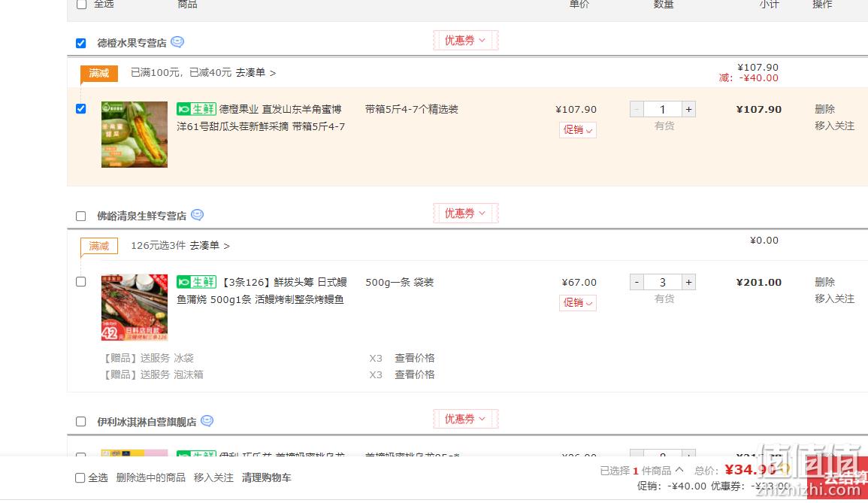Select the 佛峪清泉生鲜专营店 store checkbox
This screenshot has height=503, width=868.
(x=81, y=216)
